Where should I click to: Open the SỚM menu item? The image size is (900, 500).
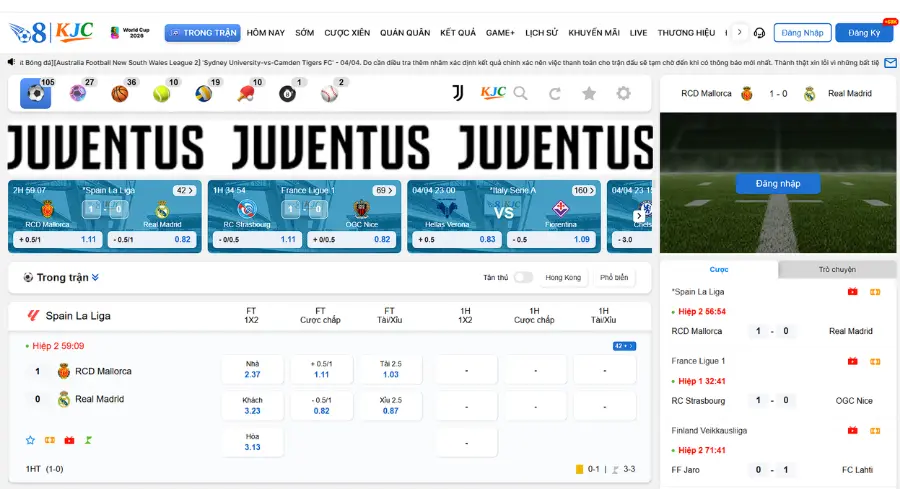pos(304,33)
